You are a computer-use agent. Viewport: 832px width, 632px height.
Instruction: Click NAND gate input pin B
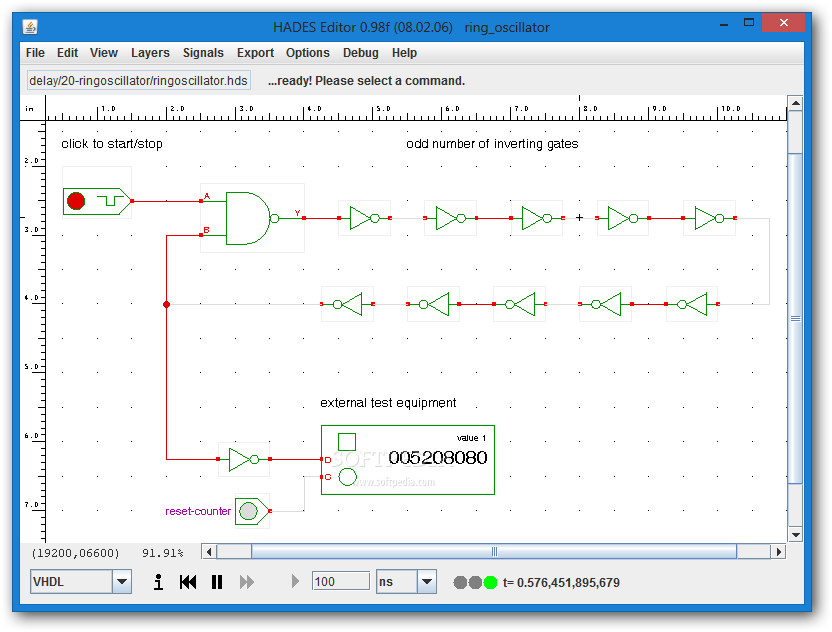(201, 235)
